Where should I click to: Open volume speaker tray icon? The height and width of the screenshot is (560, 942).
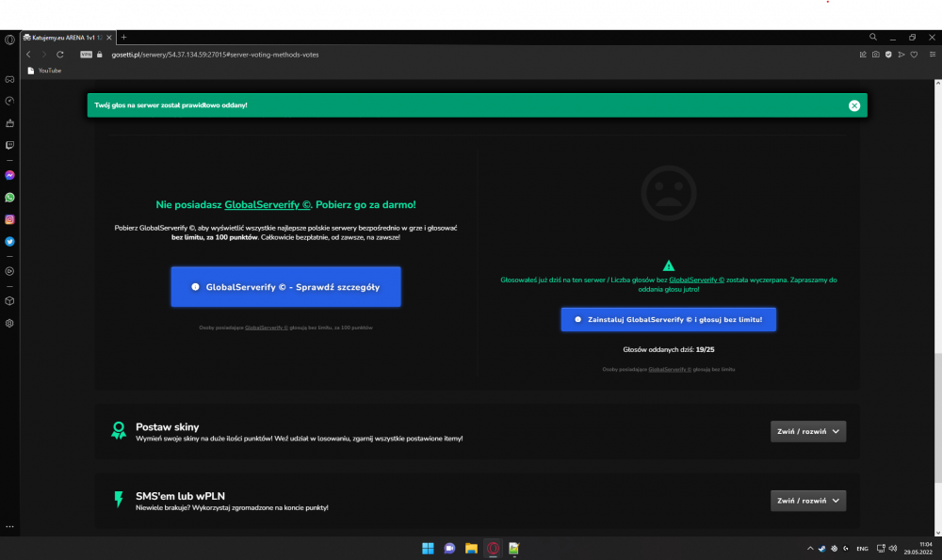click(893, 548)
